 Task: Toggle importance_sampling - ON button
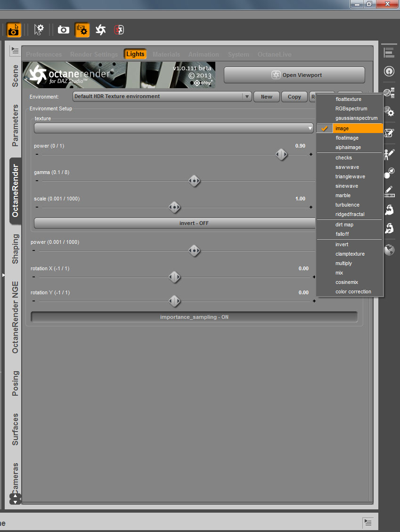[194, 317]
